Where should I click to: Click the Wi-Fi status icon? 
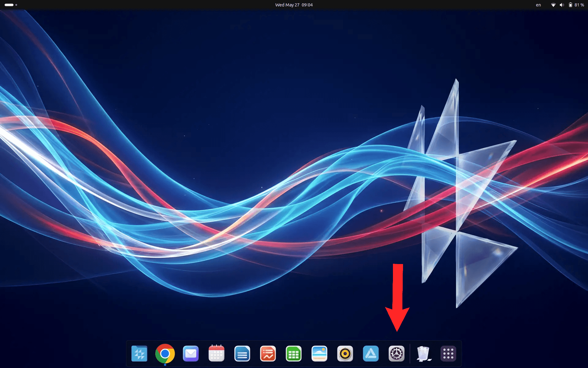(553, 5)
